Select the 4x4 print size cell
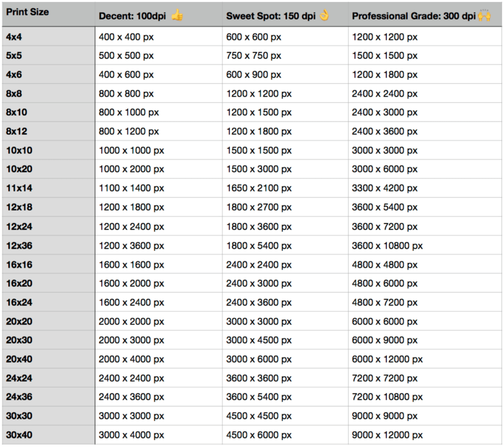504x447 pixels. tap(15, 36)
